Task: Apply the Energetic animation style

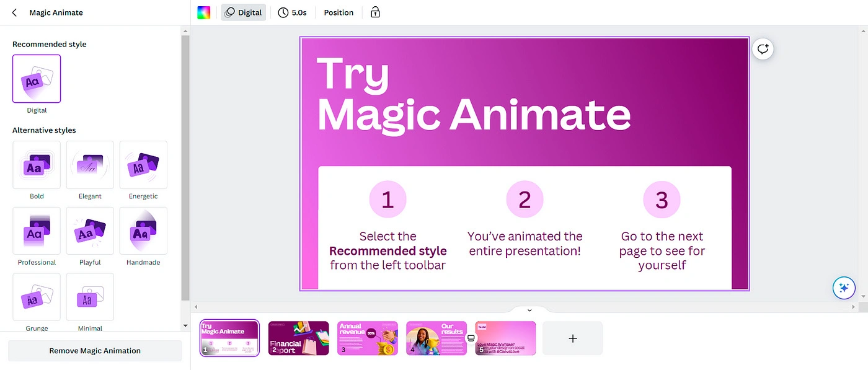Action: [143, 165]
